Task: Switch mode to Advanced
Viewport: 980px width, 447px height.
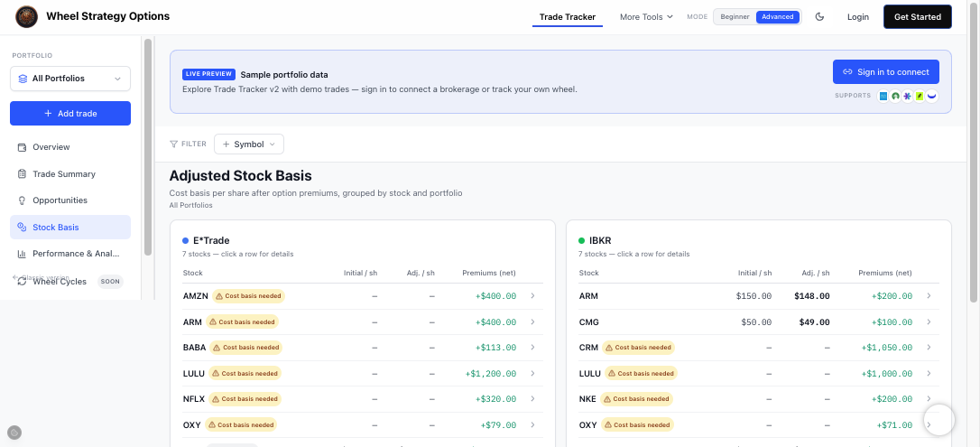Action: (x=778, y=17)
